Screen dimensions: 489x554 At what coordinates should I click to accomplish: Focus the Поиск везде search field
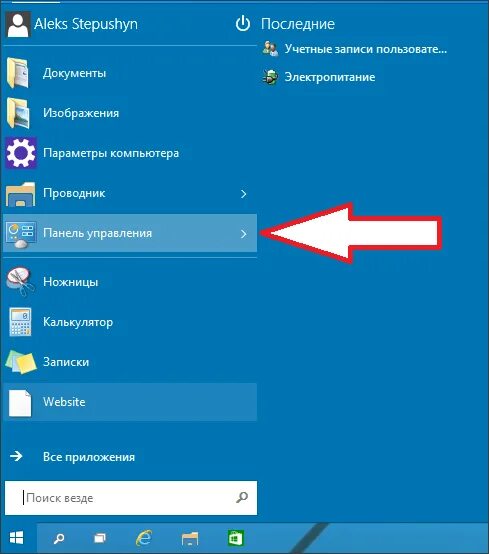point(131,498)
